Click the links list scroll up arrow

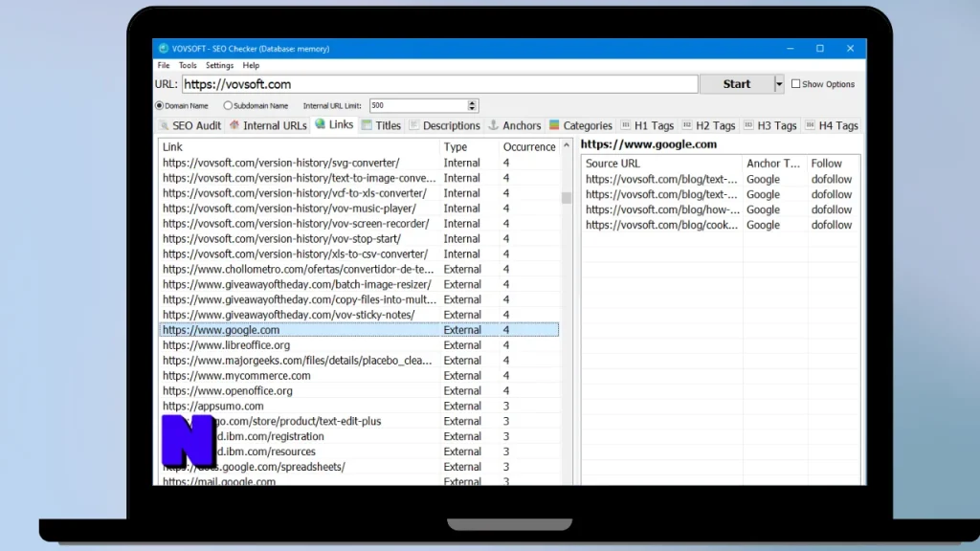coord(567,145)
